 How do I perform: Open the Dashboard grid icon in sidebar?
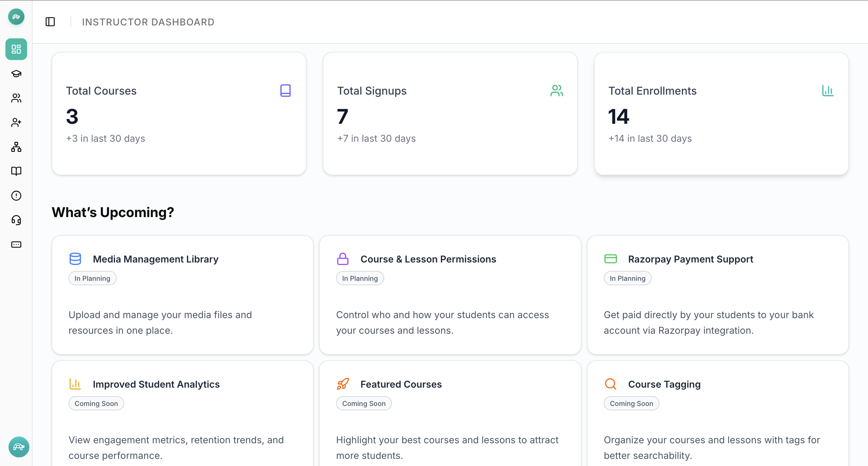(x=16, y=50)
